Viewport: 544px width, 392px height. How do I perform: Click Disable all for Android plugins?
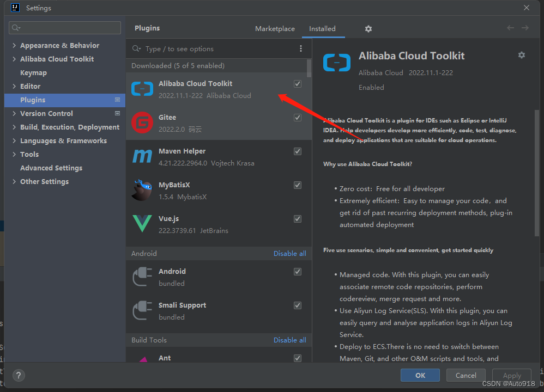289,253
